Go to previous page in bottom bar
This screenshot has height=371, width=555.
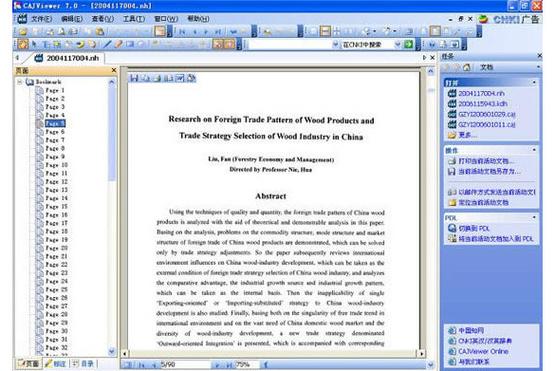tap(154, 365)
